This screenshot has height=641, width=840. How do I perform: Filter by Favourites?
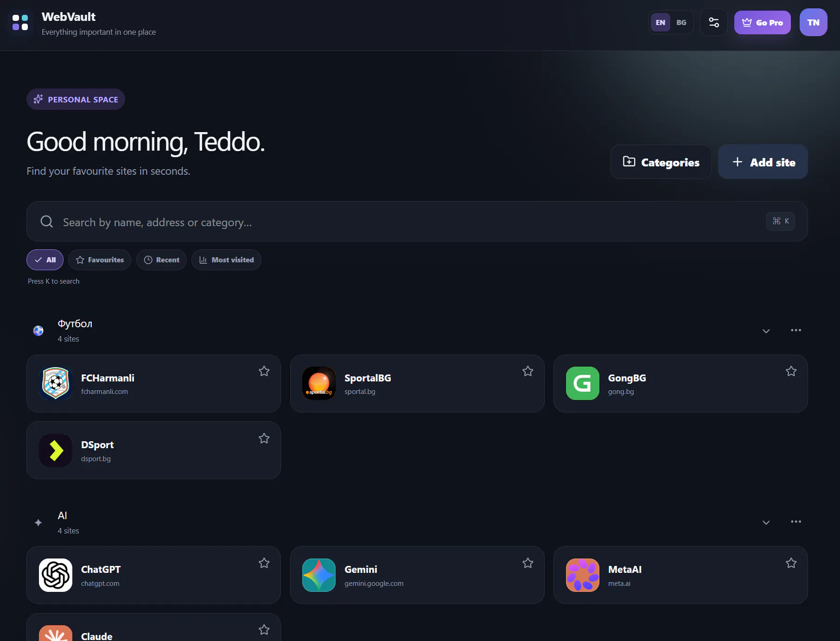tap(100, 260)
